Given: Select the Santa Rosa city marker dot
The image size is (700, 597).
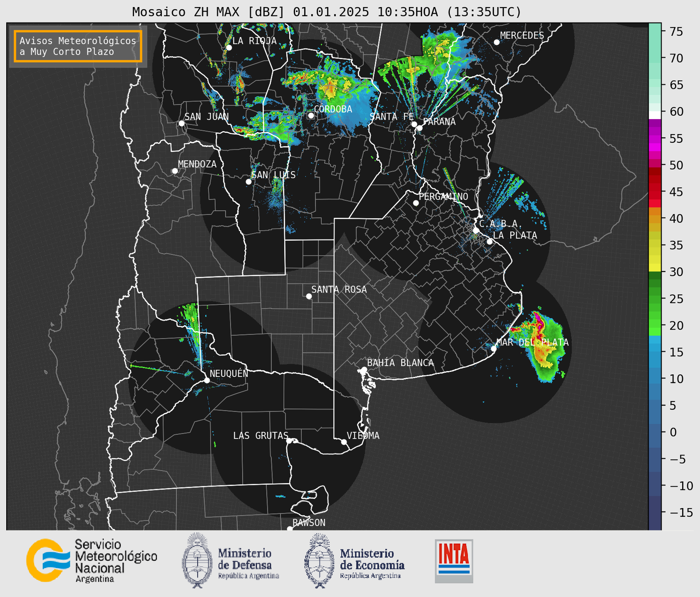Looking at the screenshot, I should point(309,296).
